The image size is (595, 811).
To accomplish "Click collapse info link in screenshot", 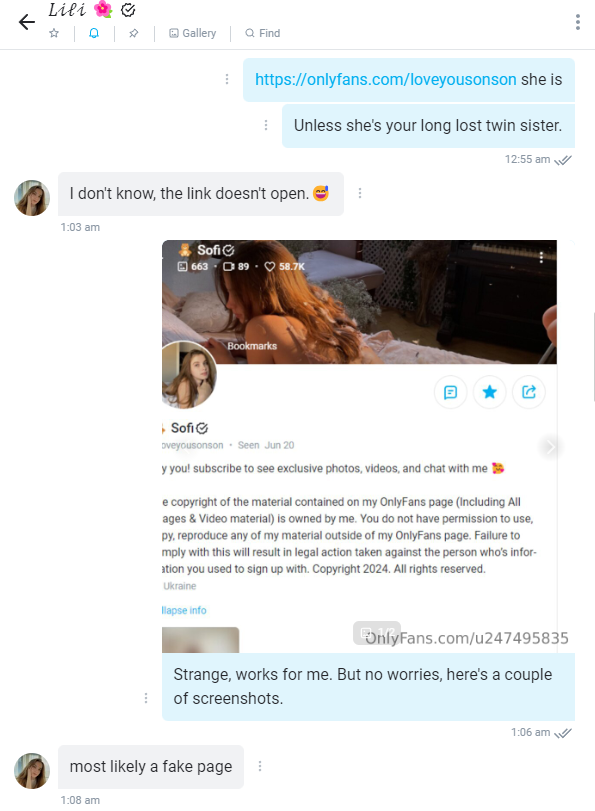I will tap(184, 610).
